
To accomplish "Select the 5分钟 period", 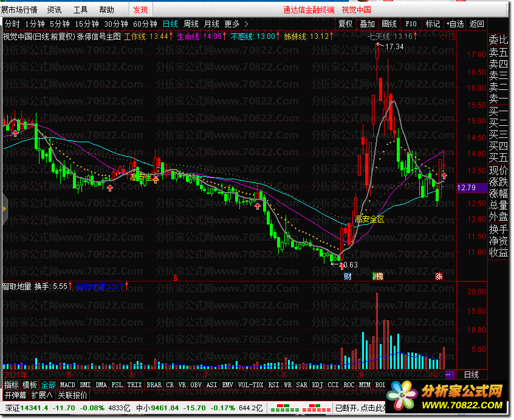I will 60,24.
